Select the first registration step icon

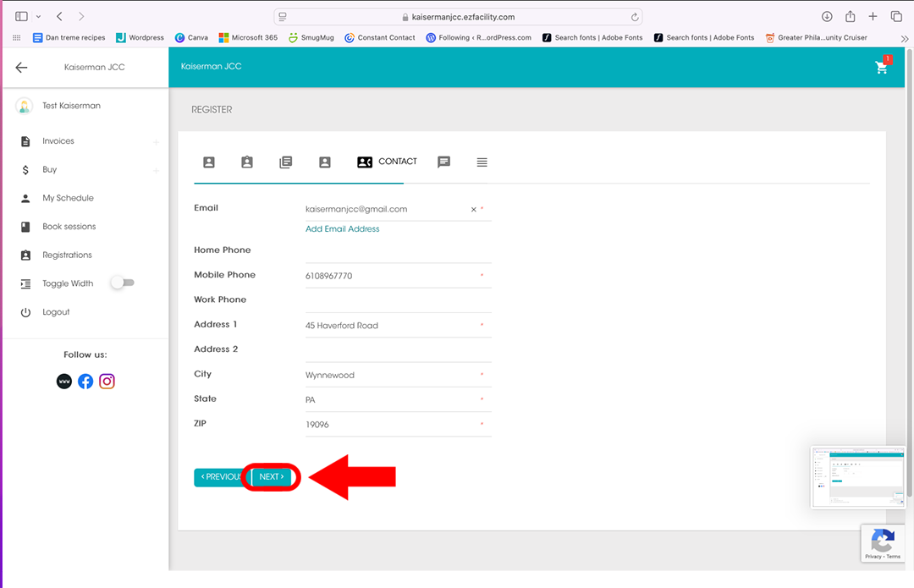coord(209,162)
